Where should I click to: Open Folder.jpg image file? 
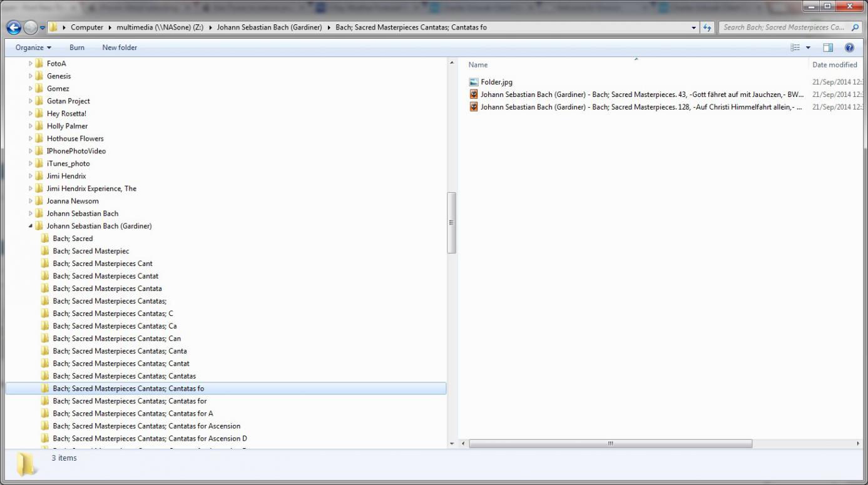[x=496, y=82]
